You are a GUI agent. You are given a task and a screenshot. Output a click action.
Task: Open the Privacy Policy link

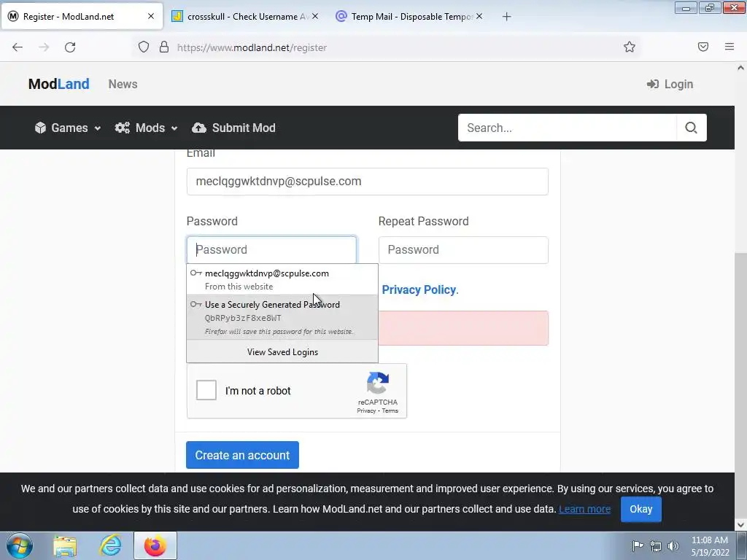click(419, 289)
